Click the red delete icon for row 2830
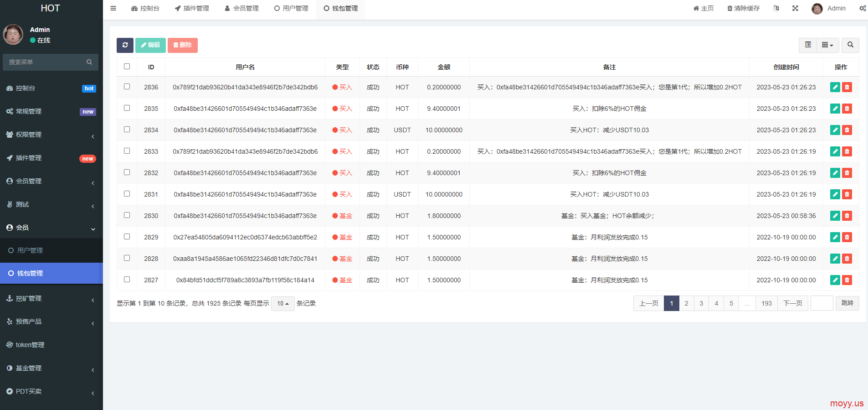The width and height of the screenshot is (868, 410). 847,216
